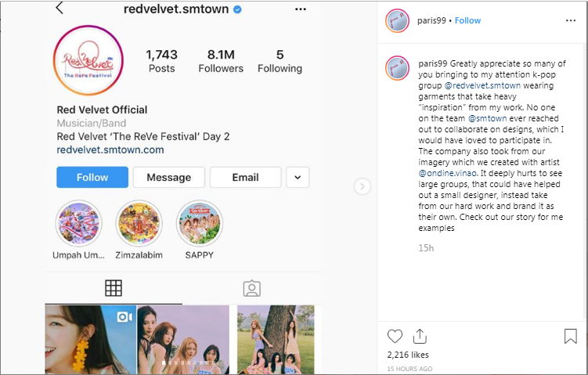Click the Message button
Image resolution: width=588 pixels, height=375 pixels.
[x=168, y=177]
